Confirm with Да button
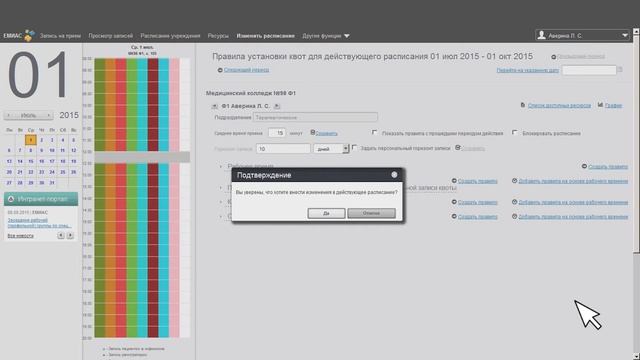The height and width of the screenshot is (360, 640). point(326,213)
